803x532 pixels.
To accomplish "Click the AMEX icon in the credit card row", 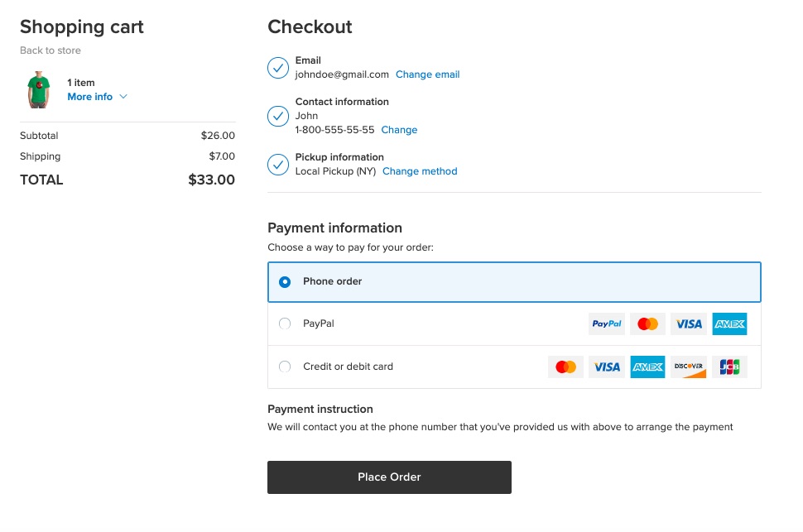I will coord(647,367).
